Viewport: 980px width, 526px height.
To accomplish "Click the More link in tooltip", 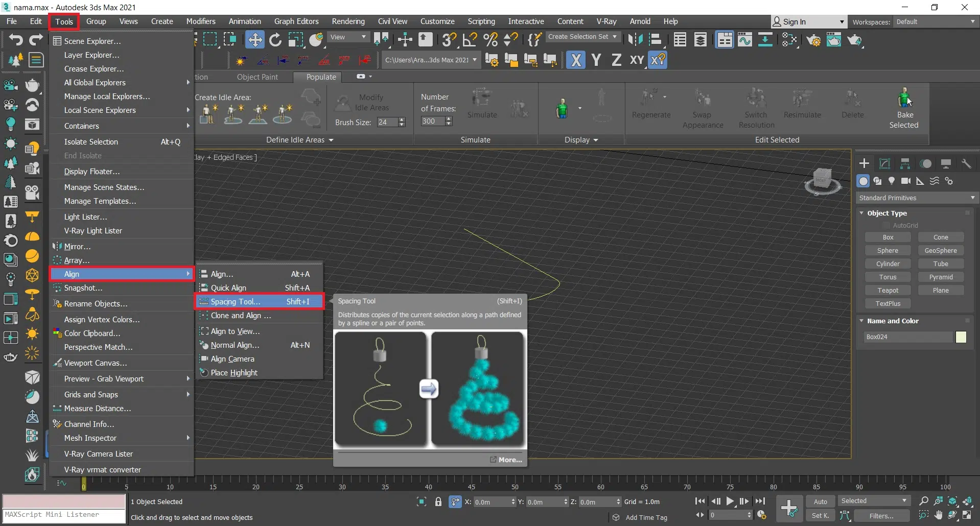I will point(509,460).
